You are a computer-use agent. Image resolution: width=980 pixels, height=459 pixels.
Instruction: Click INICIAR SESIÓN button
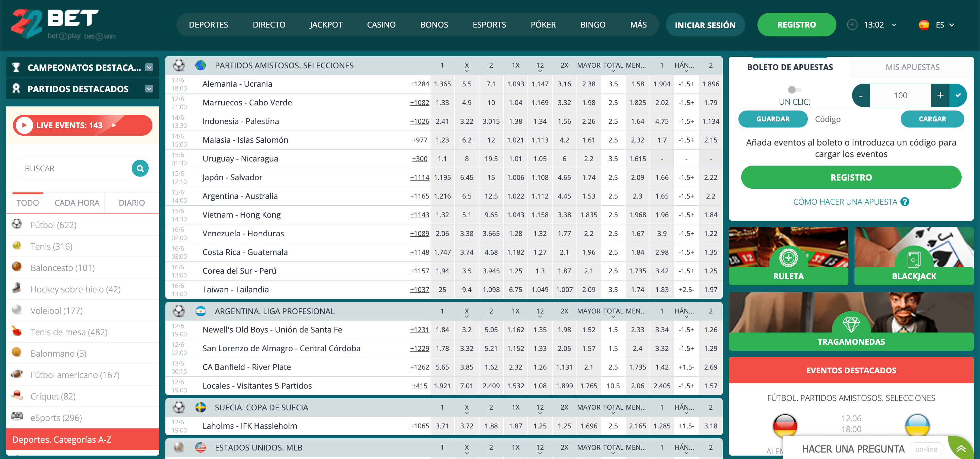(x=705, y=25)
